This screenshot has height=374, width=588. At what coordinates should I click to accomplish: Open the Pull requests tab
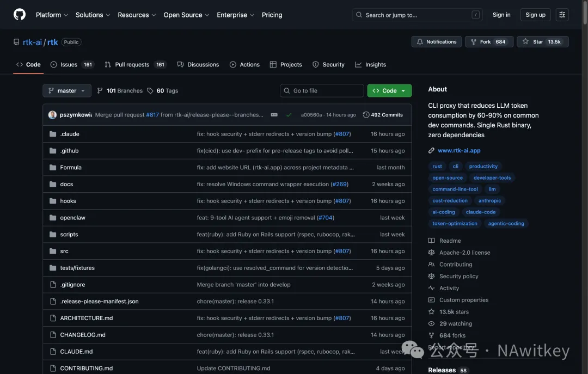135,65
